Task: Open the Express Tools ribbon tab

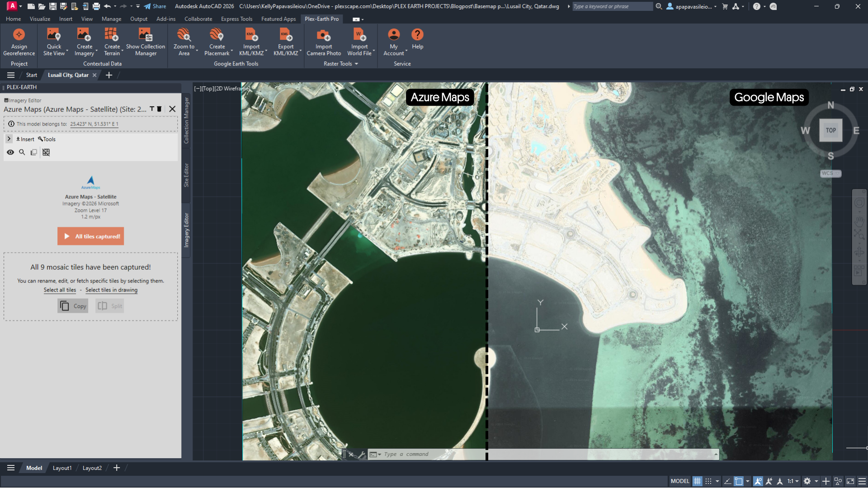Action: click(236, 19)
